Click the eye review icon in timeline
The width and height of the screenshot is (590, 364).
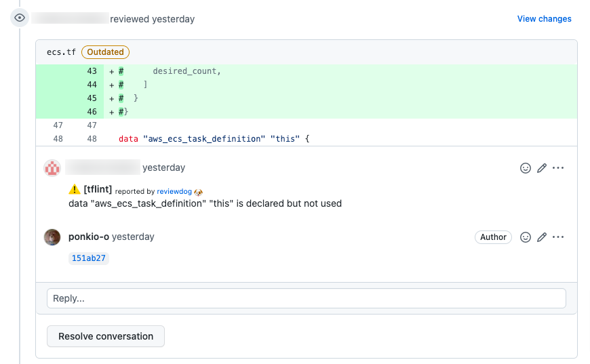(x=20, y=18)
